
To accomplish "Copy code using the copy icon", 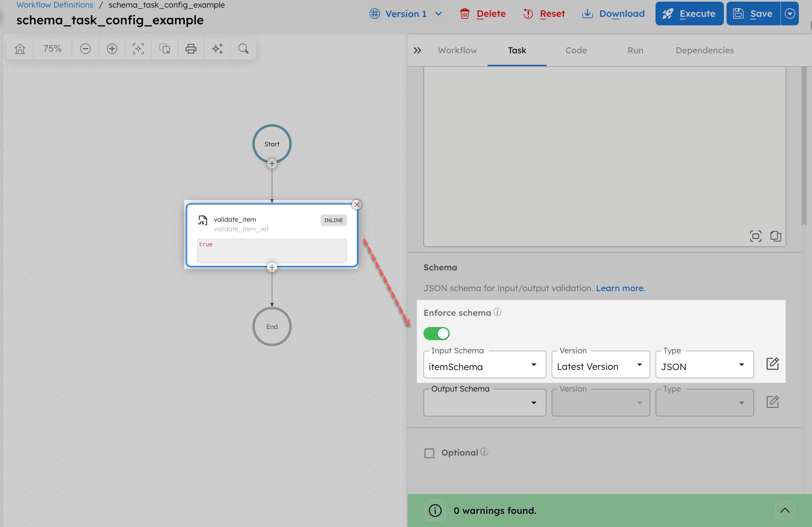I will [776, 236].
